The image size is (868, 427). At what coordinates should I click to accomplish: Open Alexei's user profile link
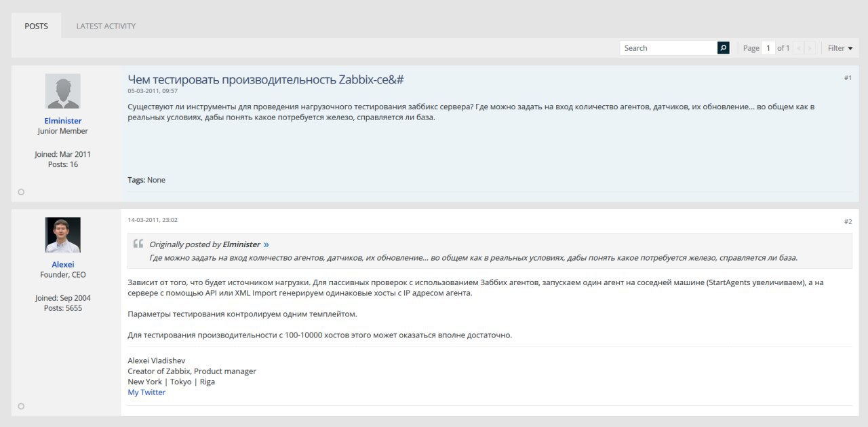[x=63, y=265]
